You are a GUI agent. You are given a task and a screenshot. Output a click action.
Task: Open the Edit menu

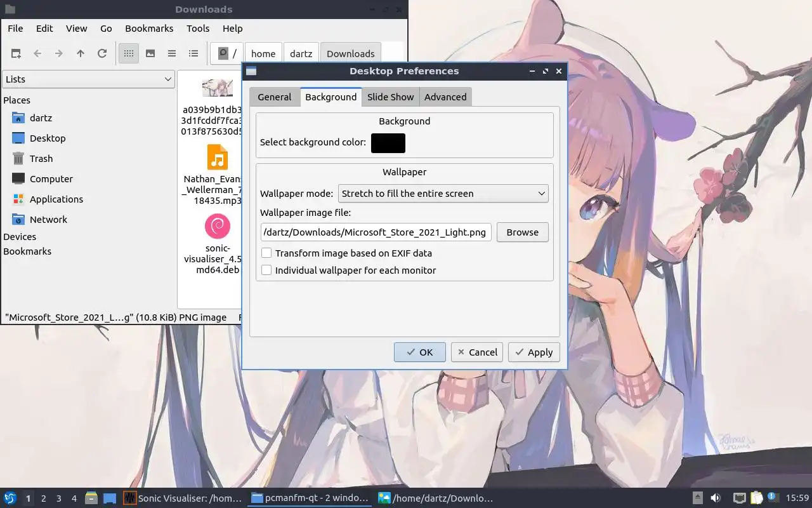tap(44, 29)
